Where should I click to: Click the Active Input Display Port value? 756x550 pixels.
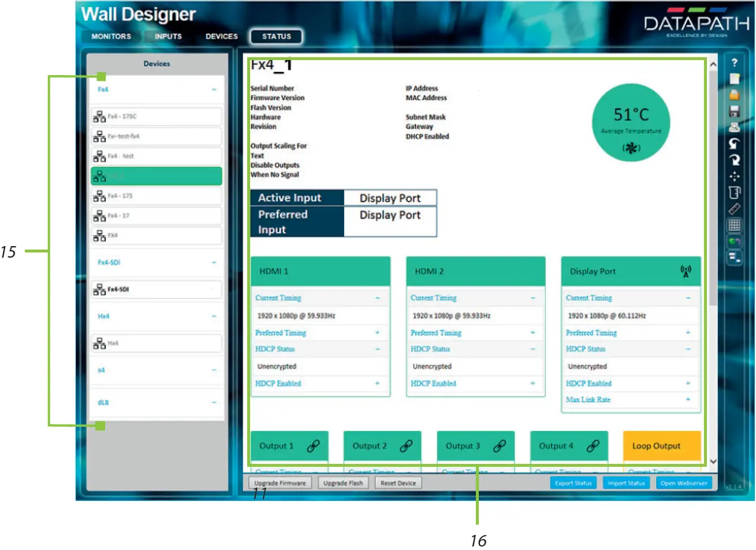[x=390, y=198]
